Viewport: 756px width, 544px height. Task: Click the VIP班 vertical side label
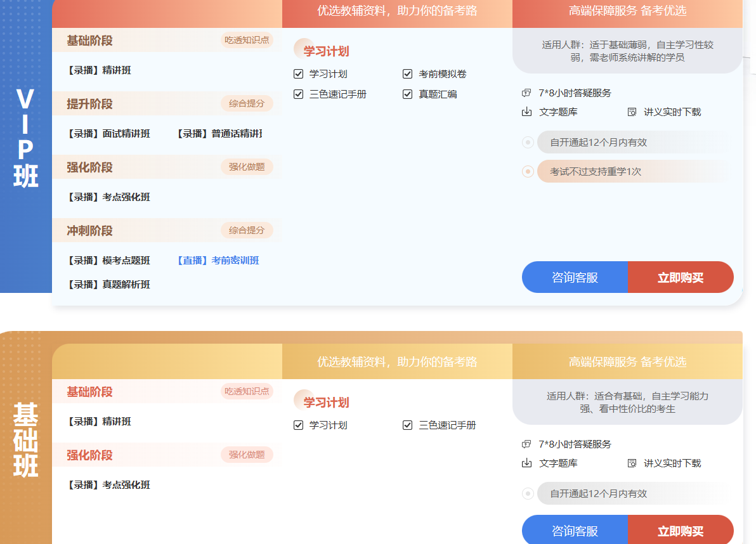pyautogui.click(x=25, y=138)
